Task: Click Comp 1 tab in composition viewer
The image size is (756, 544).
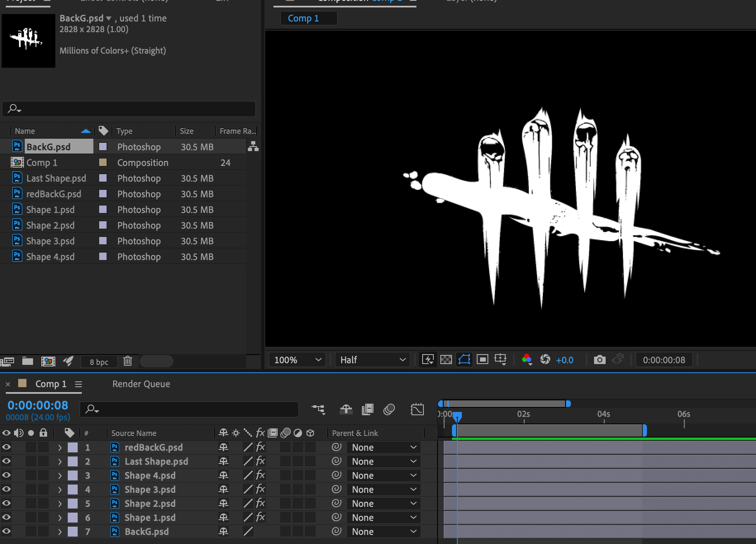Action: 309,18
